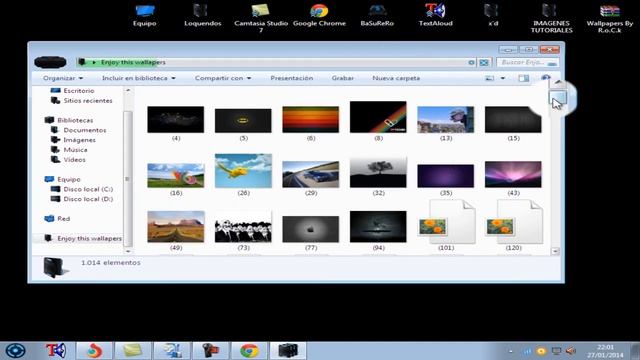Click Presentación in the toolbar
Screen dimensions: 640x360
[x=291, y=78]
